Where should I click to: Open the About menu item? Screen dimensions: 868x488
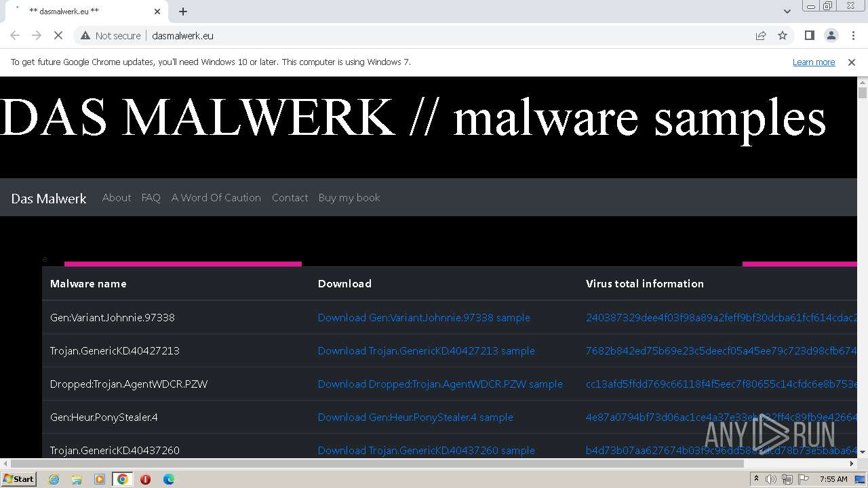[117, 197]
